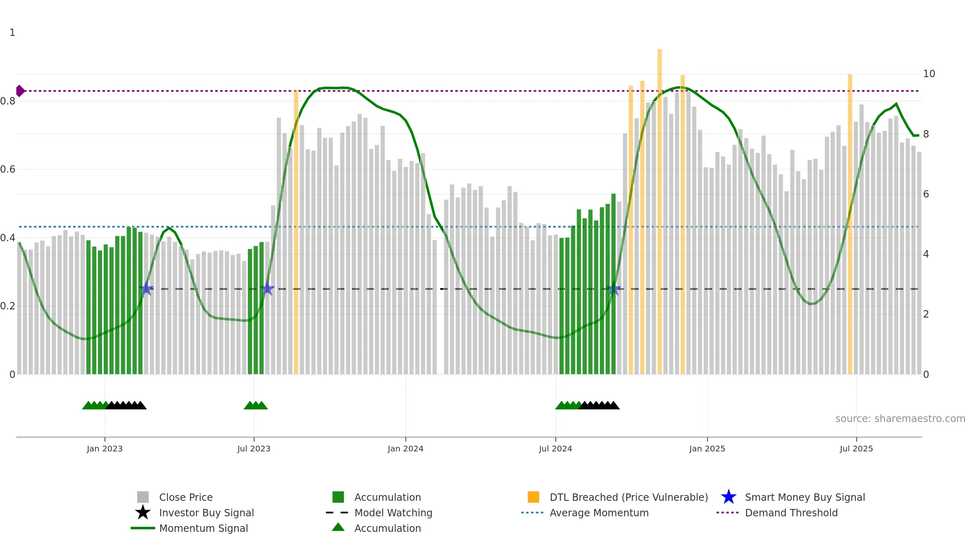The image size is (980, 551).
Task: Click the tallest orange DTL Breached bar
Action: coord(659,211)
